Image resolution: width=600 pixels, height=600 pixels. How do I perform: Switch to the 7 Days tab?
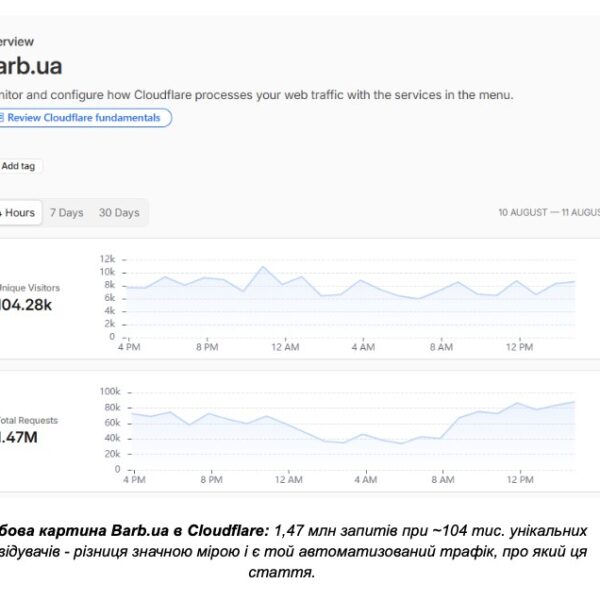pos(67,212)
